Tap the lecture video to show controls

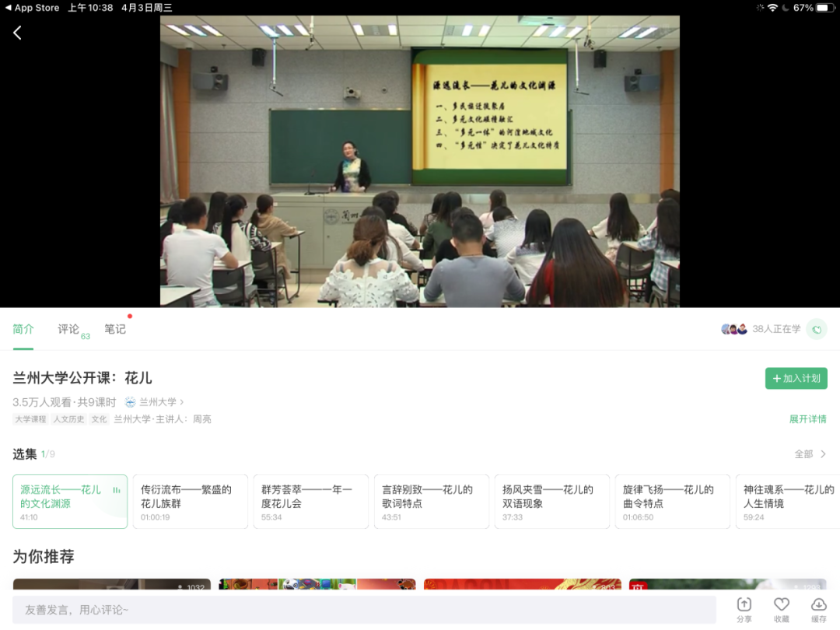420,161
